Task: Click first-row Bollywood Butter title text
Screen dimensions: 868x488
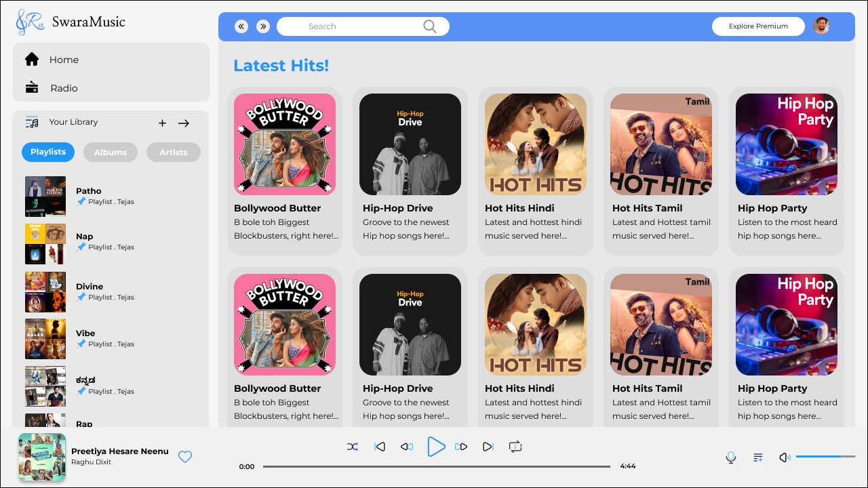Action: (277, 208)
